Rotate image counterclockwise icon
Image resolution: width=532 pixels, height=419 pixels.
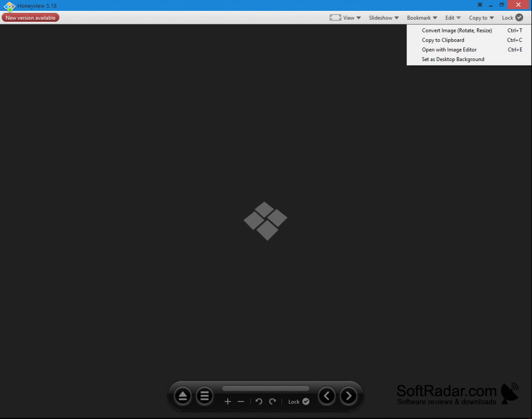[x=259, y=402]
